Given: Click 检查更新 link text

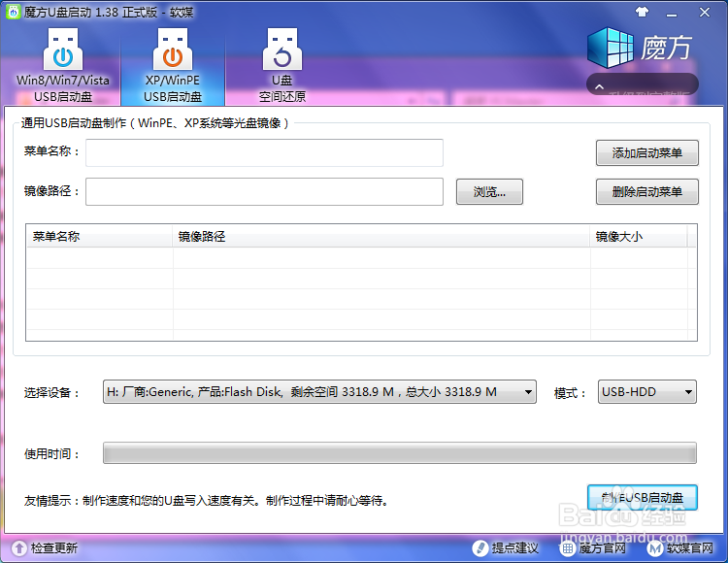Looking at the screenshot, I should pyautogui.click(x=54, y=548).
